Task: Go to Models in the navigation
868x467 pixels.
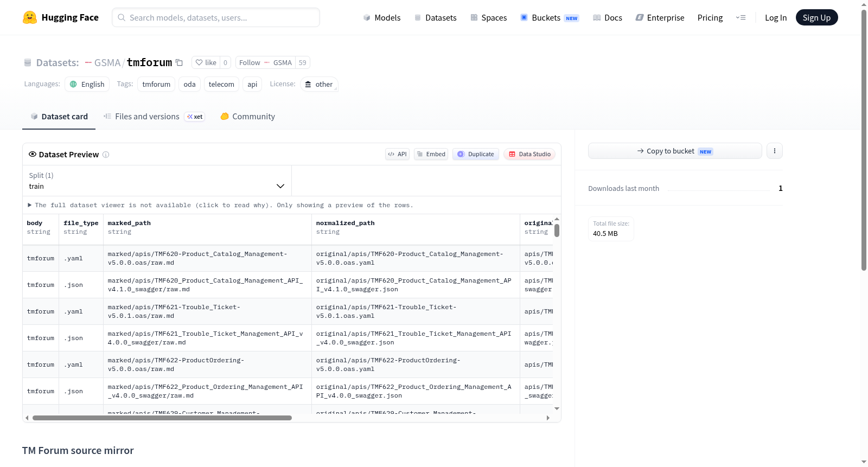Action: pos(382,17)
